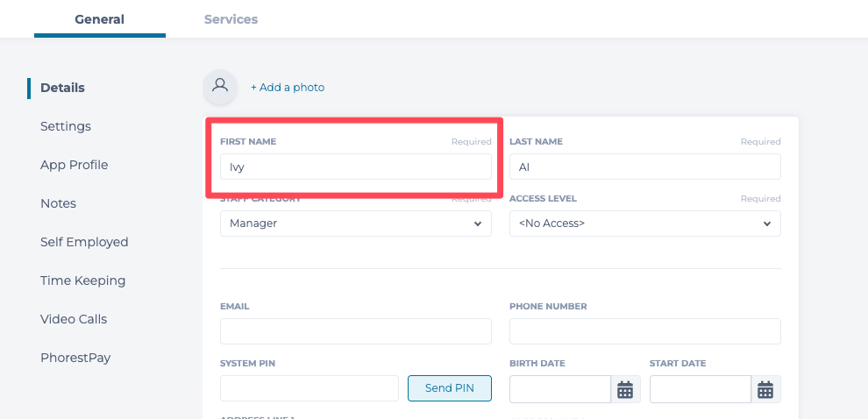
Task: Open the Settings sidebar section
Action: tap(66, 126)
